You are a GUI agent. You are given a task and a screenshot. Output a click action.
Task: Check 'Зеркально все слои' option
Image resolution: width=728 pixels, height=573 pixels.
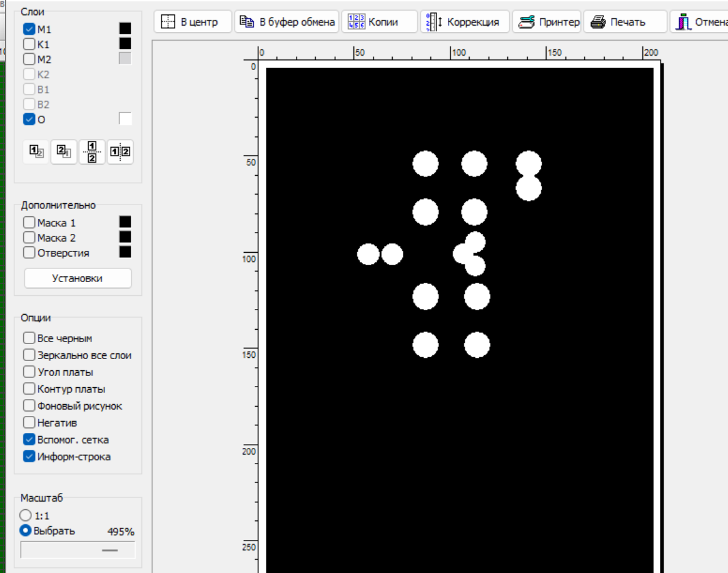pos(29,355)
